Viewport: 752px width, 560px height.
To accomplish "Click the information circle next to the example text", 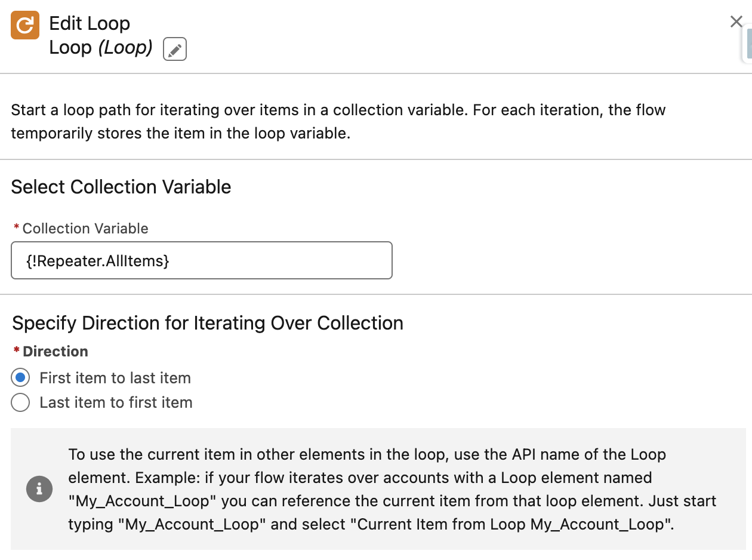I will click(x=39, y=489).
